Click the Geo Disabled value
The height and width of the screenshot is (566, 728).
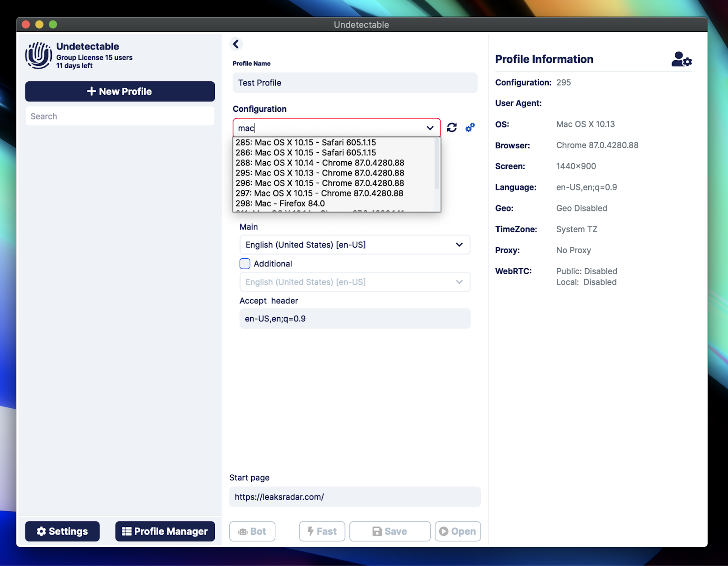581,208
